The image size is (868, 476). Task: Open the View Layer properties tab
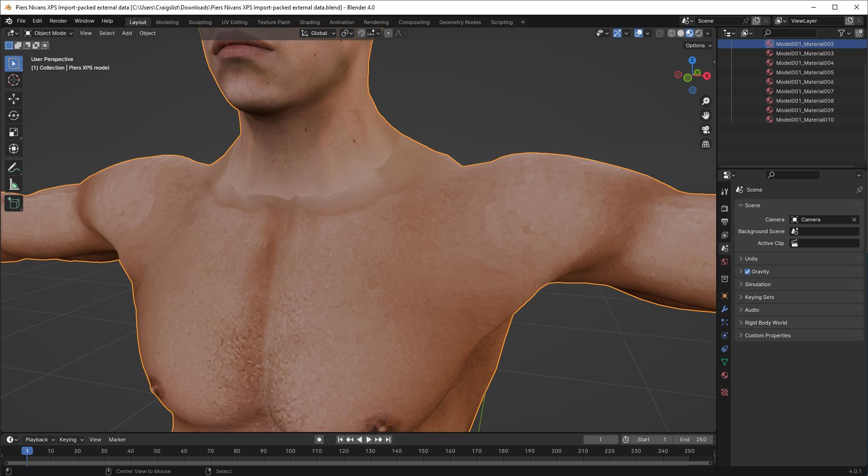pos(725,235)
